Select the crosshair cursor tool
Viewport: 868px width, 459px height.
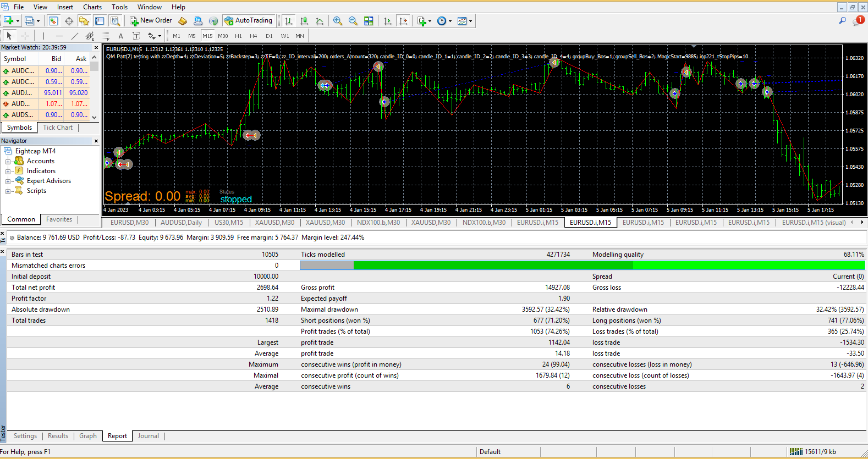pyautogui.click(x=25, y=36)
